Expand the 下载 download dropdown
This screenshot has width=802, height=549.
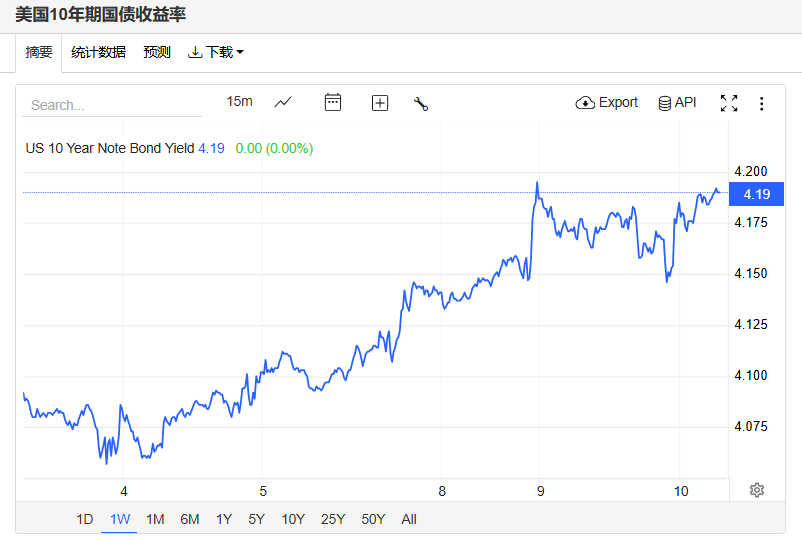216,52
